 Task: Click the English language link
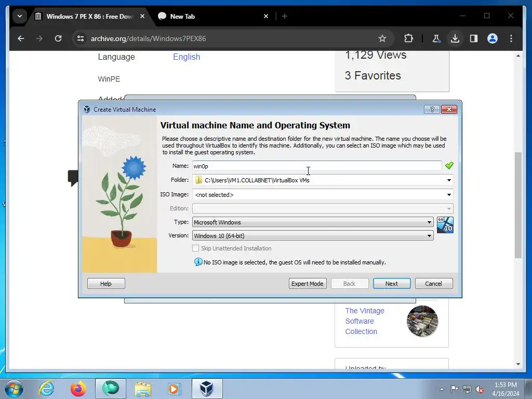[x=187, y=57]
